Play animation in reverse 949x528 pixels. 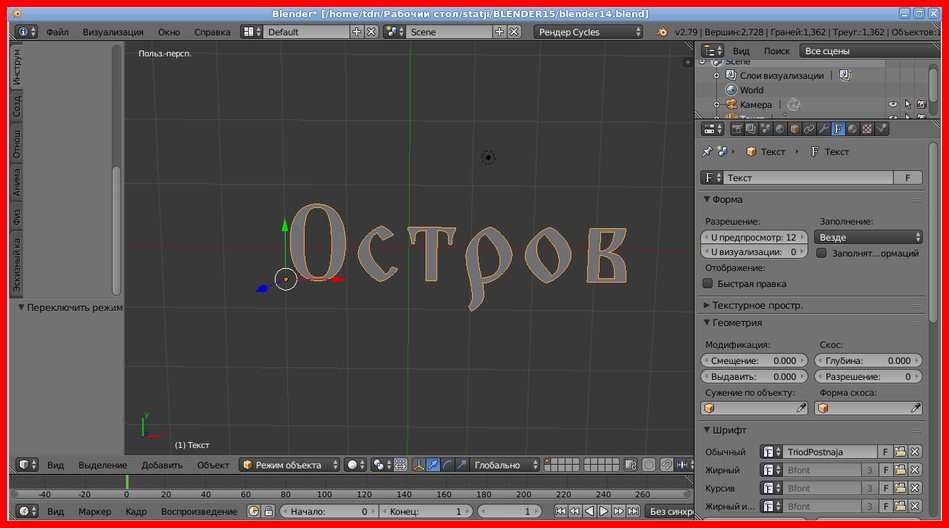[x=589, y=512]
